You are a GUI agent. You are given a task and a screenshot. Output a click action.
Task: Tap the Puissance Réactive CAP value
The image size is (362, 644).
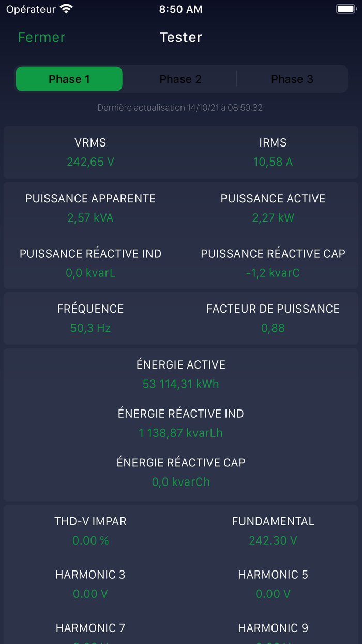click(x=273, y=273)
